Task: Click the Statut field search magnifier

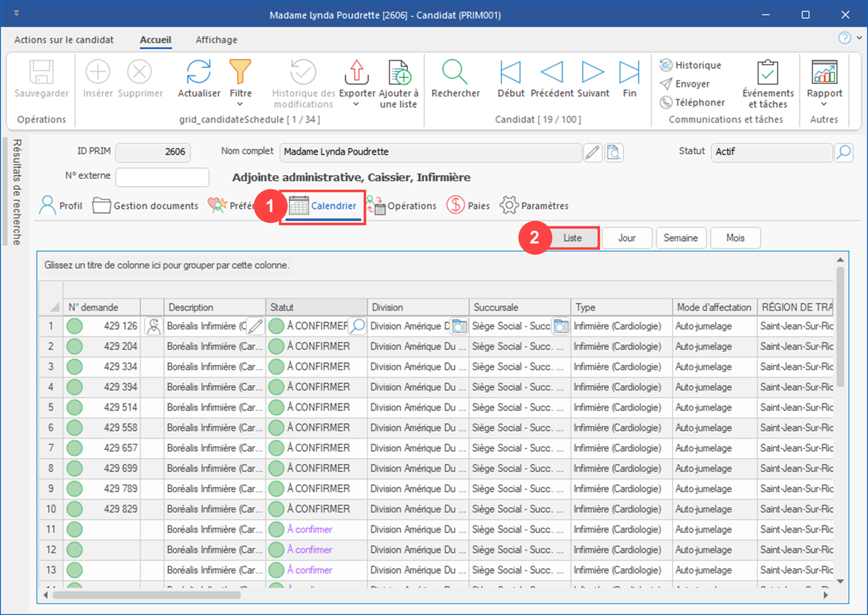Action: click(844, 152)
